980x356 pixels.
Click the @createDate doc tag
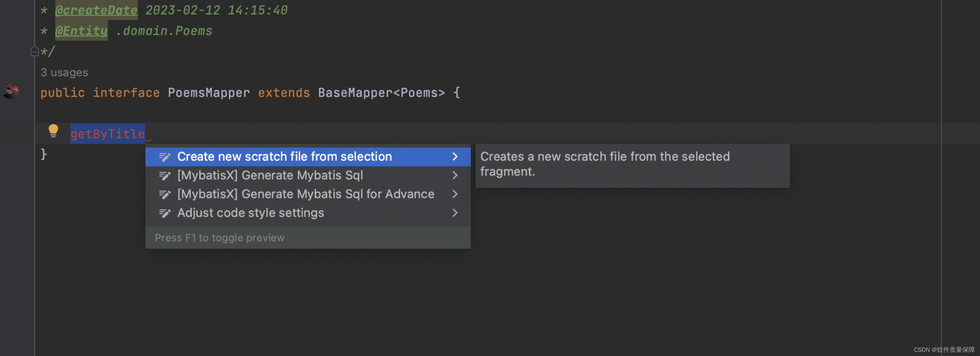tap(96, 10)
